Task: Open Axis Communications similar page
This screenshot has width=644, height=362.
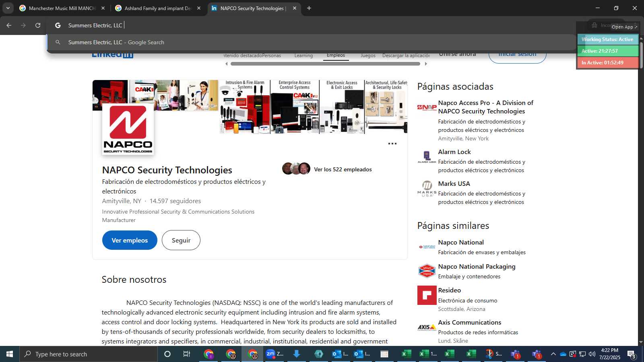Action: 470,322
